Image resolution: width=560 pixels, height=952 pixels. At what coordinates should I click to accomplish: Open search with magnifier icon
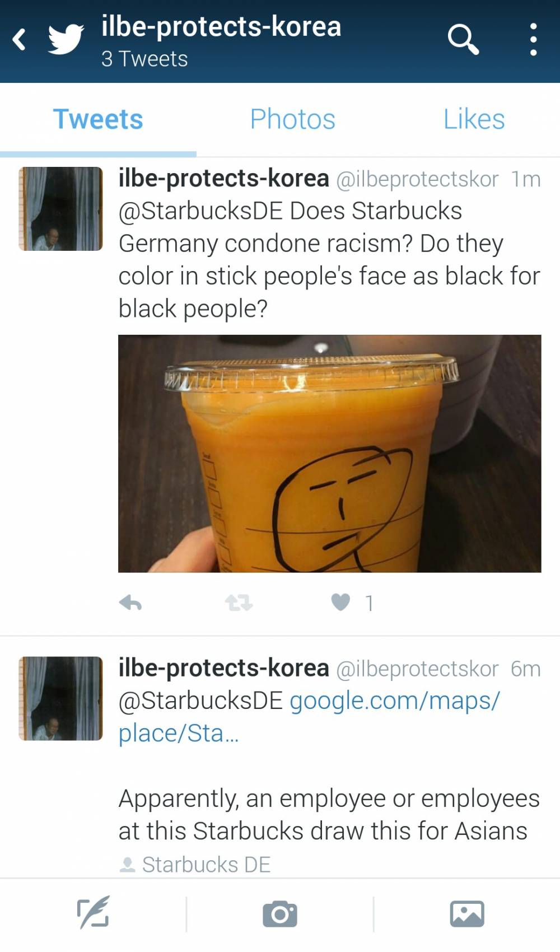click(x=463, y=39)
